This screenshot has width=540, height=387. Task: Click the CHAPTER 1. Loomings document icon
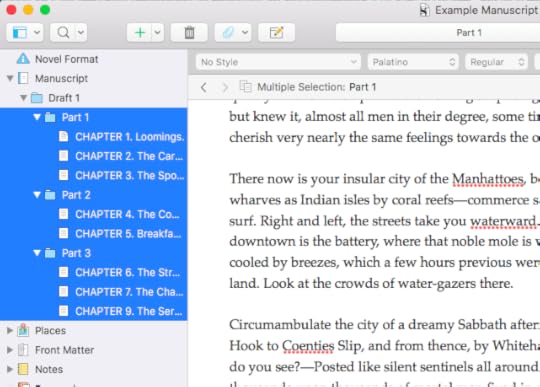point(63,136)
